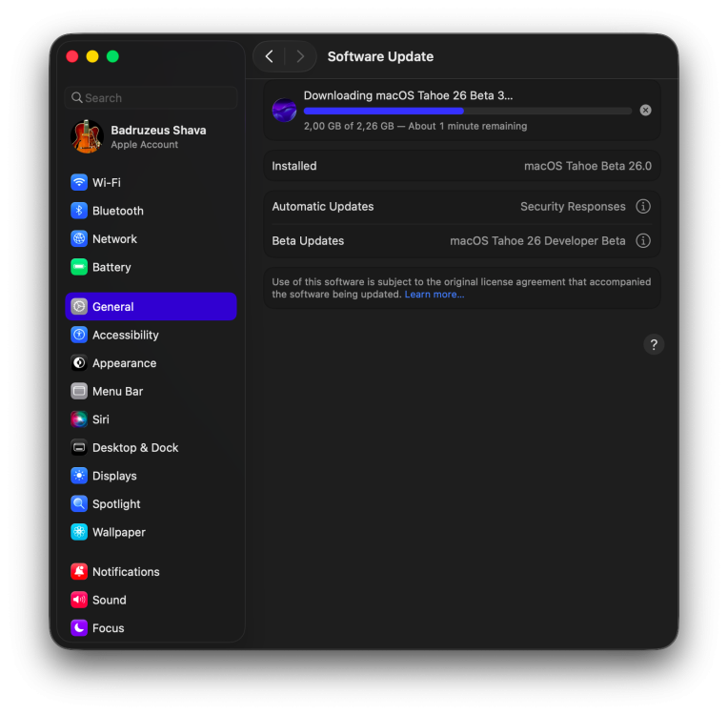Open the Spotlight magnifier icon
Image resolution: width=728 pixels, height=715 pixels.
click(x=79, y=504)
